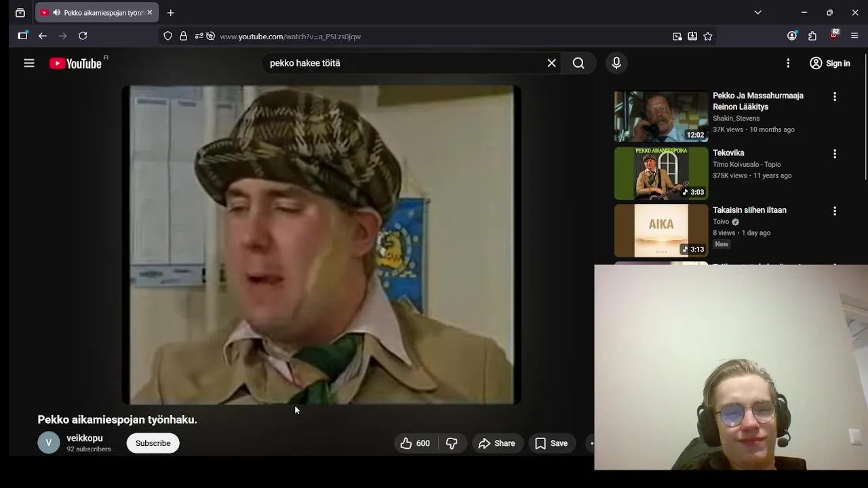This screenshot has width=868, height=488.
Task: Open Shakin_Stevens channel link
Action: (x=736, y=118)
